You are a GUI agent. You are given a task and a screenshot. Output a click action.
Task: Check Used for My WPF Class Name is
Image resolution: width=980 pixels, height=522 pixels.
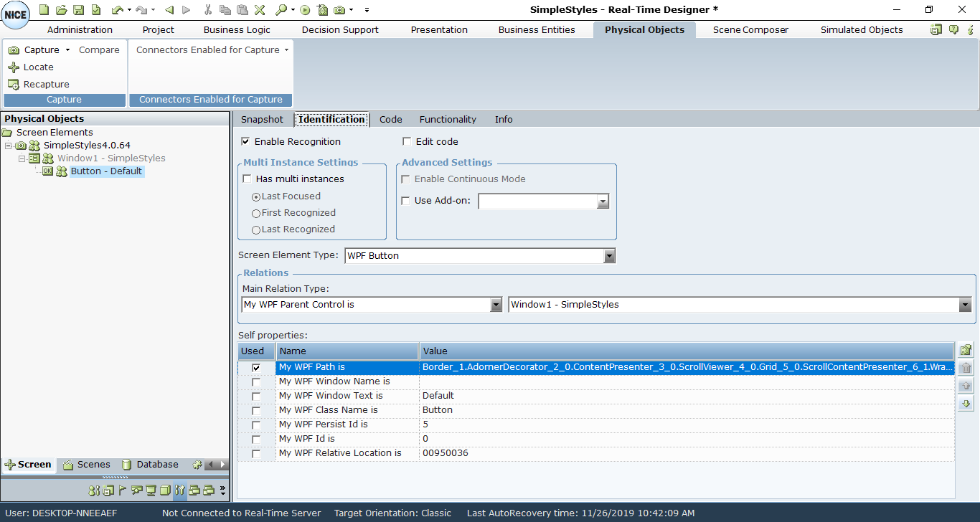click(x=256, y=410)
